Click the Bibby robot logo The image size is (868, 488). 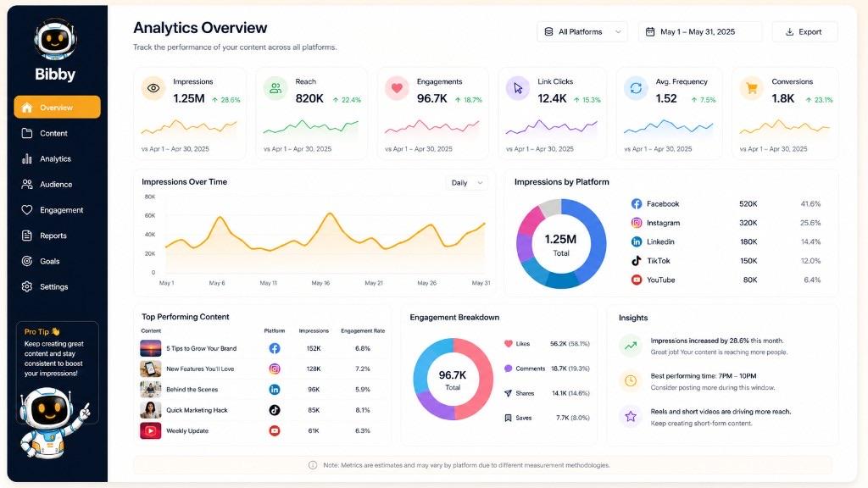click(55, 40)
